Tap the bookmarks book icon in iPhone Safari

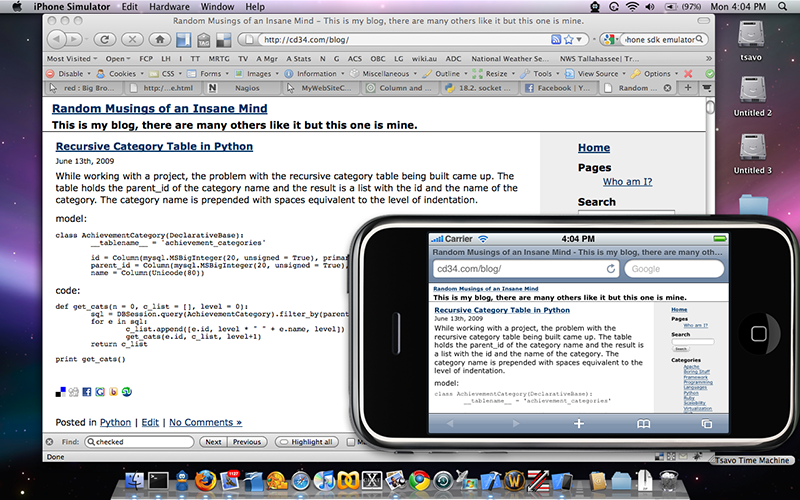coord(643,423)
